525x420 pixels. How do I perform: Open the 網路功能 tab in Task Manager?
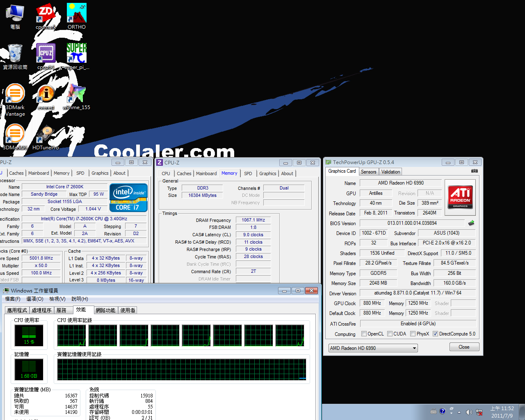coord(106,310)
